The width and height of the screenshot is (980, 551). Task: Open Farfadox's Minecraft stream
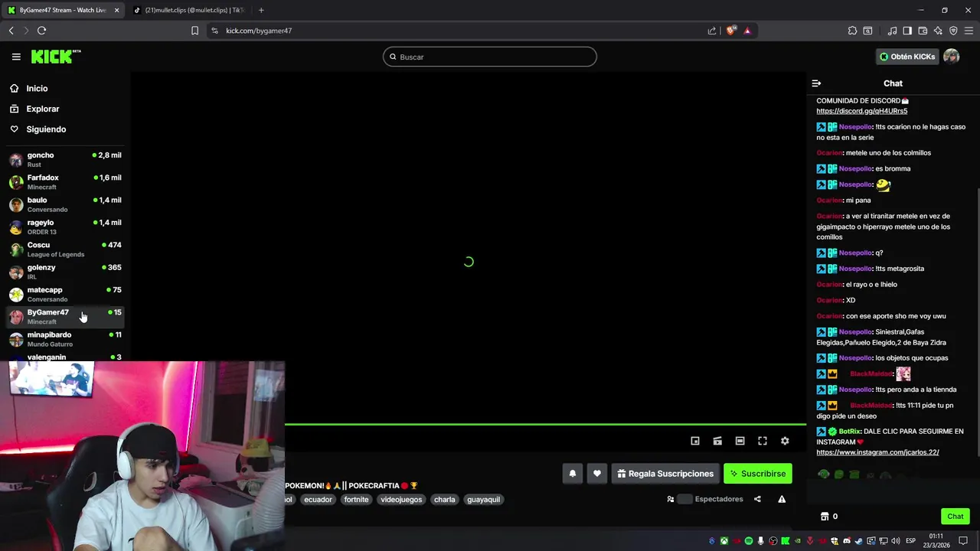pyautogui.click(x=65, y=182)
